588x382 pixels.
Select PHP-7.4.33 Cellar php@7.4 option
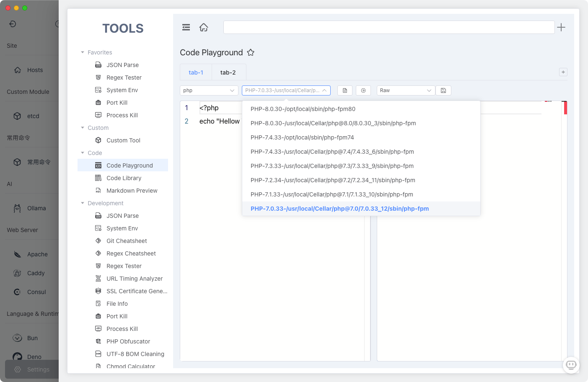coord(361,152)
